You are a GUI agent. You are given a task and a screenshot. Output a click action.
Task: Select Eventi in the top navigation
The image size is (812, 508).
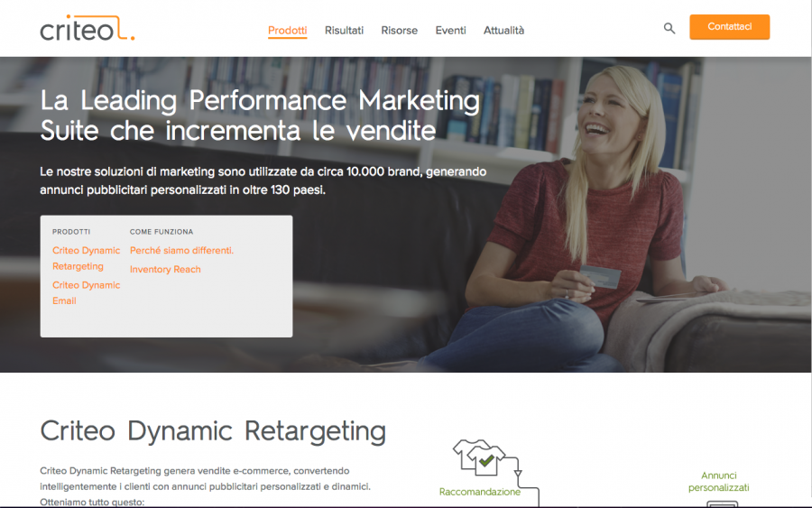tap(450, 31)
